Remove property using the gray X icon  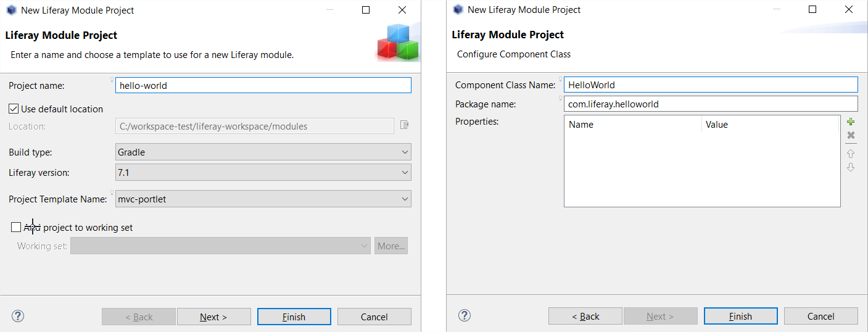[x=851, y=135]
